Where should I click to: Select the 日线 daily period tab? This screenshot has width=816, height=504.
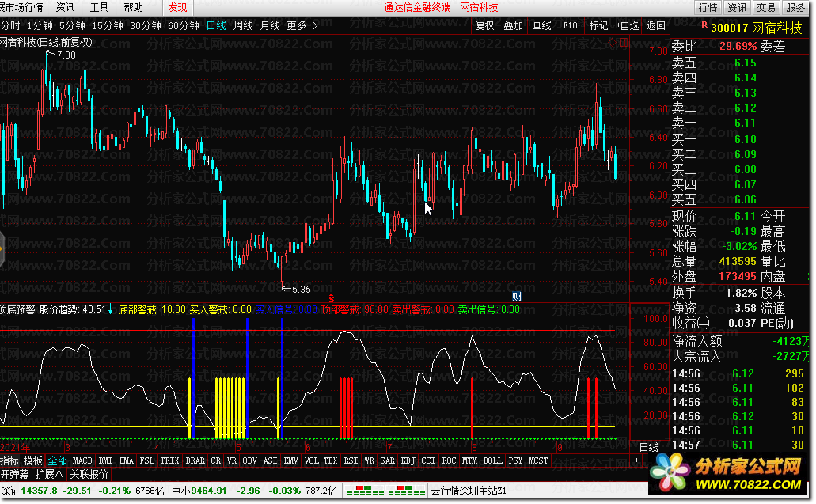coord(217,25)
